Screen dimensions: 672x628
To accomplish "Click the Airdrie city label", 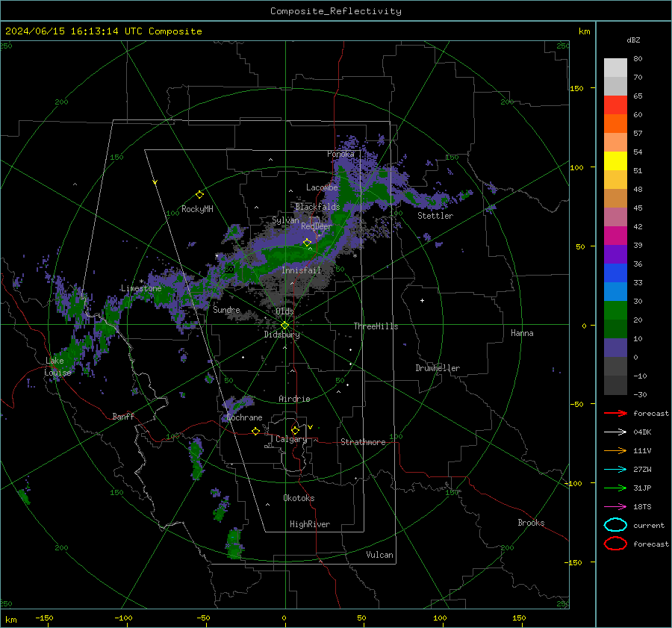I will click(294, 399).
